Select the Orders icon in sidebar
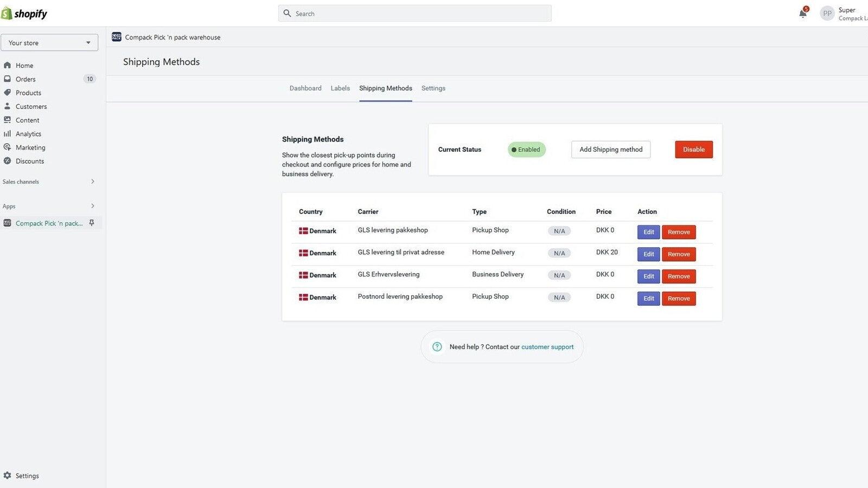868x488 pixels. tap(7, 79)
